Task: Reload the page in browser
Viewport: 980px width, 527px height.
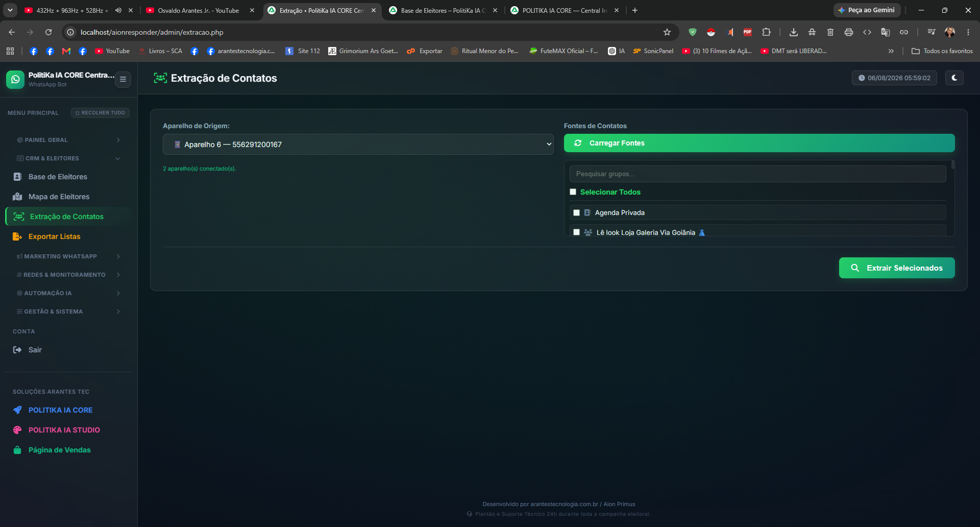Action: tap(48, 32)
